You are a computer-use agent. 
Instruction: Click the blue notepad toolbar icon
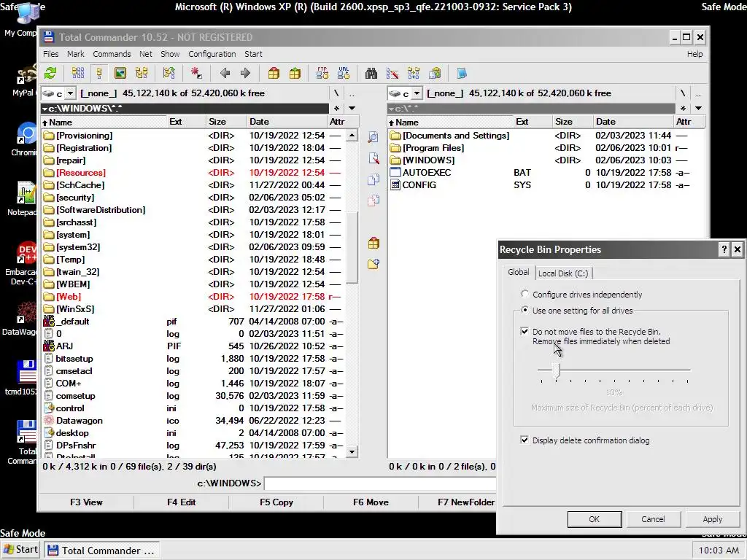point(462,74)
